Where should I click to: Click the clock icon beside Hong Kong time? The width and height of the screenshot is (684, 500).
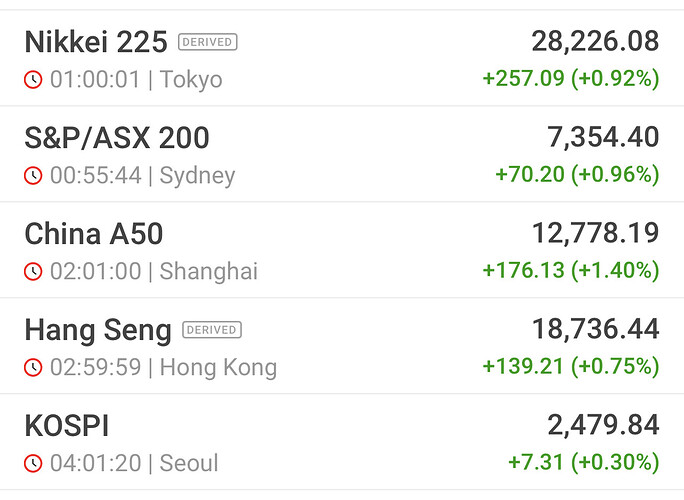(x=33, y=368)
